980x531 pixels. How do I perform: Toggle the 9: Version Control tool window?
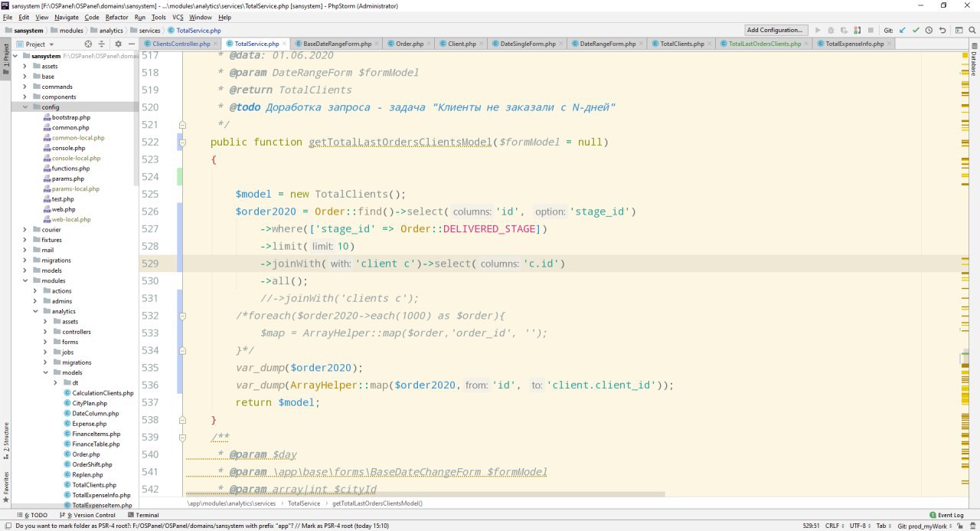point(90,516)
